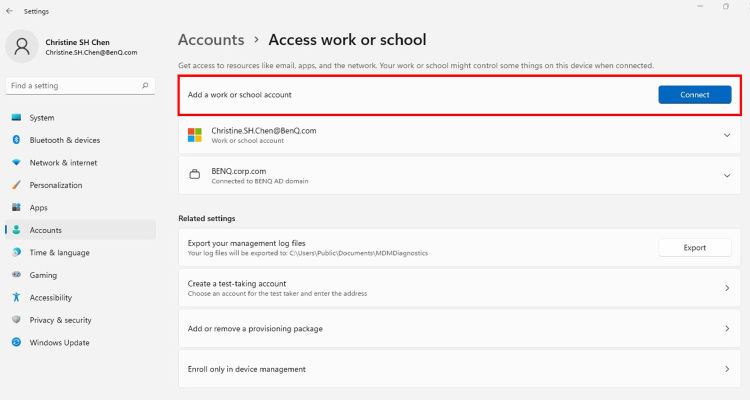
Task: Go to Privacy & security
Action: (80, 320)
